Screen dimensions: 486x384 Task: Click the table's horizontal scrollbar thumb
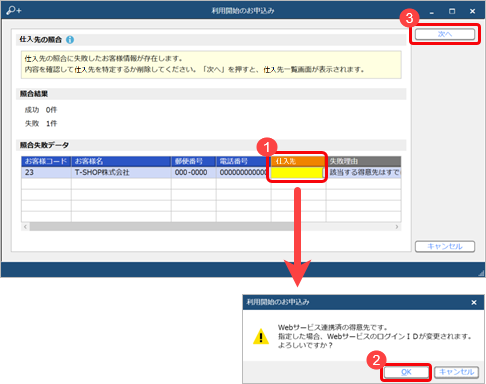coord(162,227)
